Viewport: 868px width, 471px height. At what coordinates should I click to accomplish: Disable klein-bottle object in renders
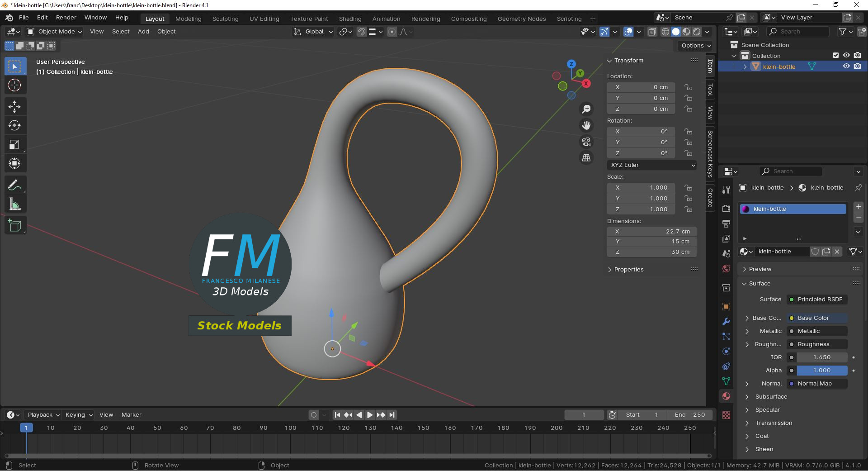tap(858, 66)
